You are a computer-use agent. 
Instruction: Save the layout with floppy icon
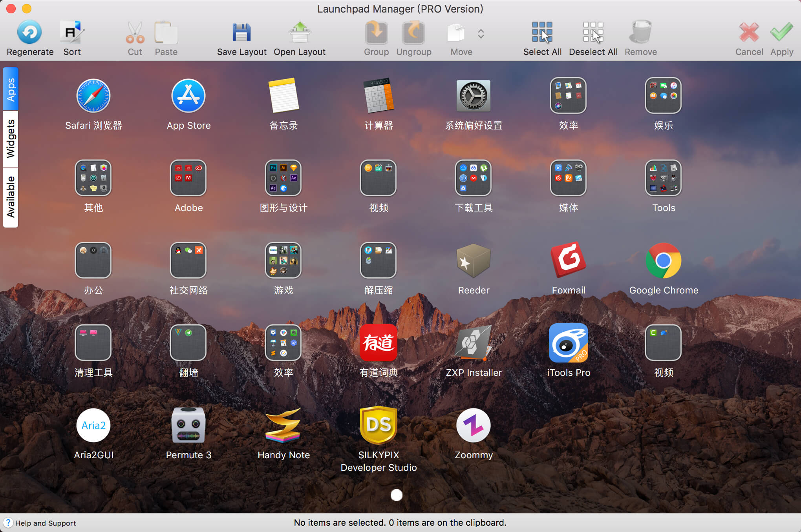(x=241, y=33)
